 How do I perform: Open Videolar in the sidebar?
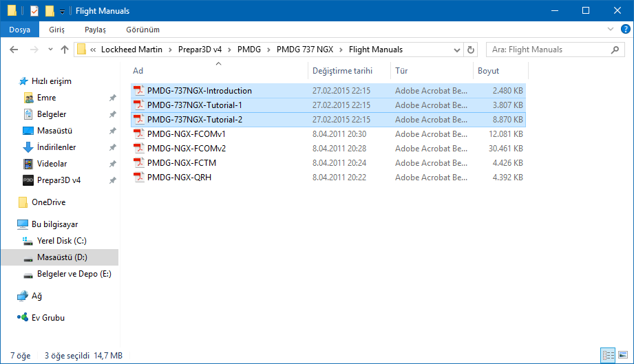pyautogui.click(x=52, y=164)
